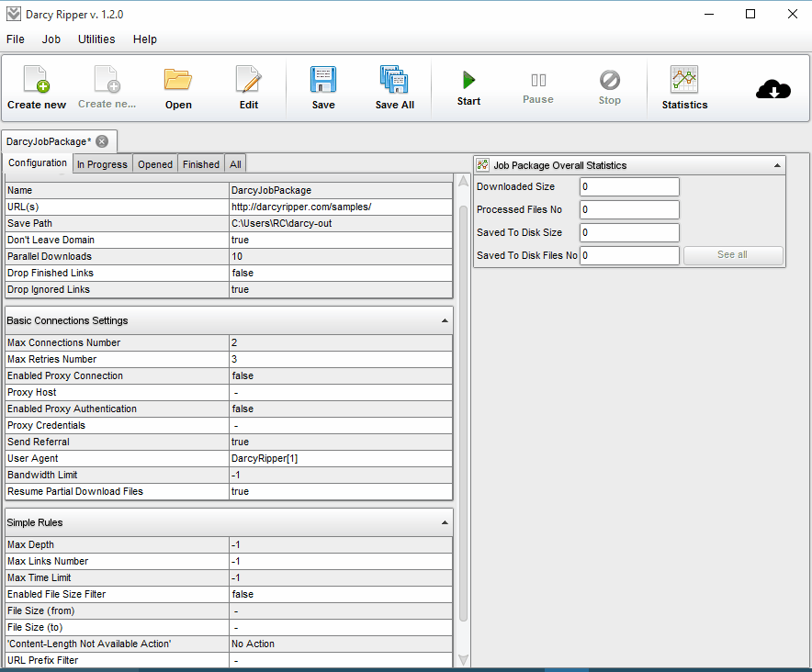Click the Max Links Number value -1
The image size is (812, 672).
pos(236,561)
